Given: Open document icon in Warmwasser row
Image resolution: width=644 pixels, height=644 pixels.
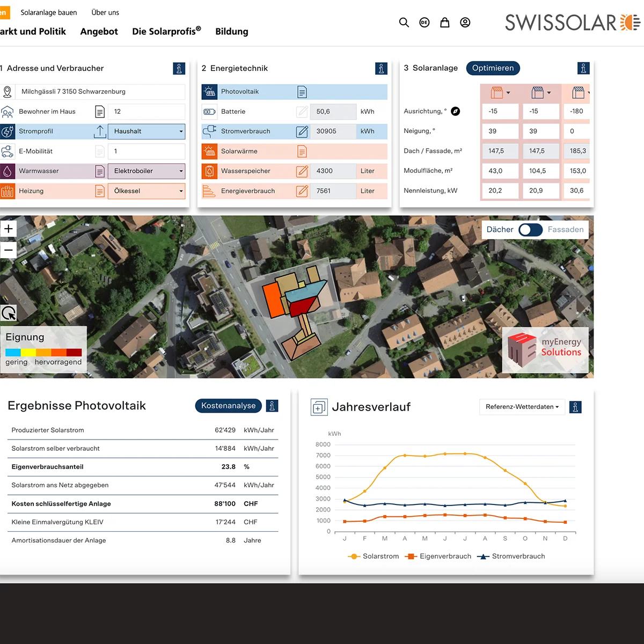Looking at the screenshot, I should 100,171.
